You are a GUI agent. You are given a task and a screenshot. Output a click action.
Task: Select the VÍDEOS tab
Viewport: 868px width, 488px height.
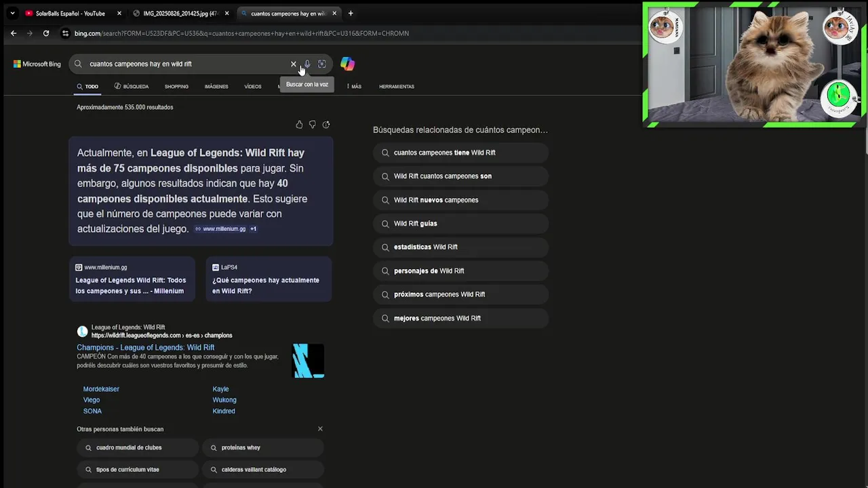[x=253, y=87]
